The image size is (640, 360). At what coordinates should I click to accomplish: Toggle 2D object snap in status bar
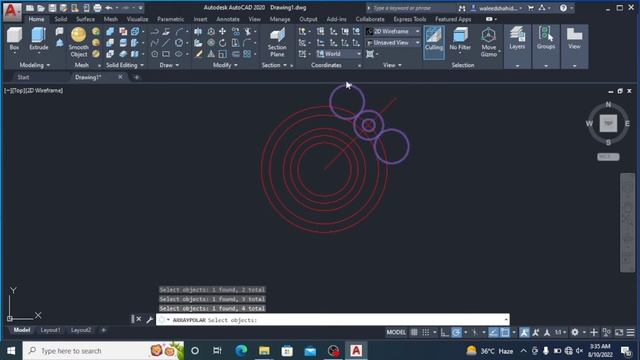[x=505, y=332]
